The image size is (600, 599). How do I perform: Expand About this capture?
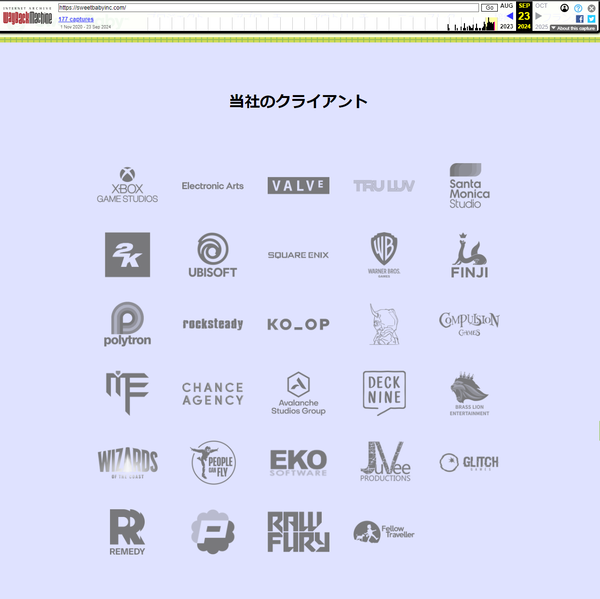573,28
